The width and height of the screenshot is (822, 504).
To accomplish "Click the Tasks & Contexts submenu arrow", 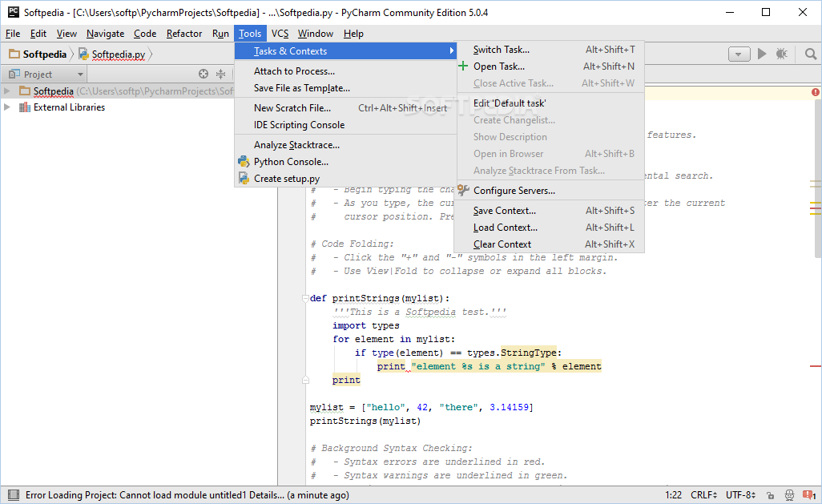I will click(451, 50).
